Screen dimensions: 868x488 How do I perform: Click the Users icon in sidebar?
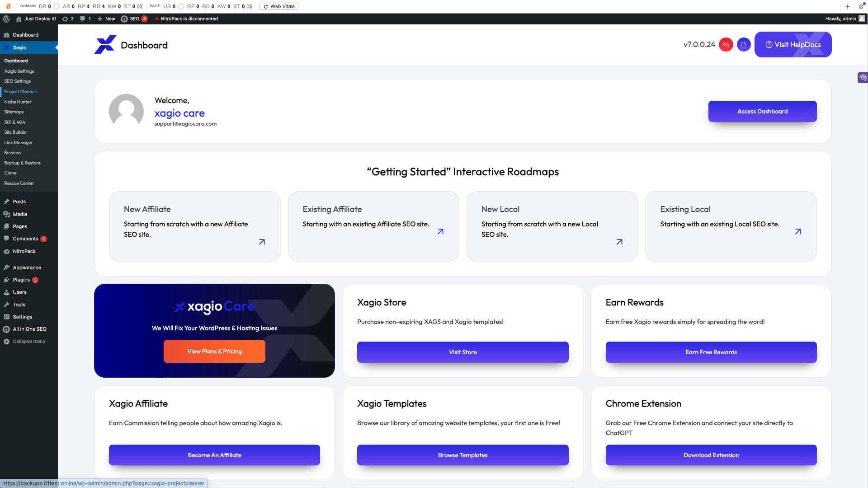coord(6,292)
